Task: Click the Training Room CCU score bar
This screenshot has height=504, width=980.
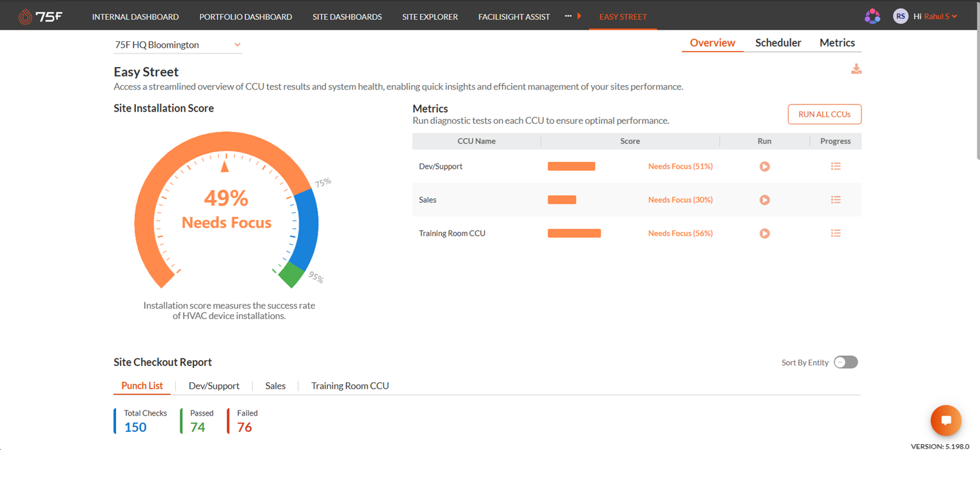Action: click(x=574, y=233)
